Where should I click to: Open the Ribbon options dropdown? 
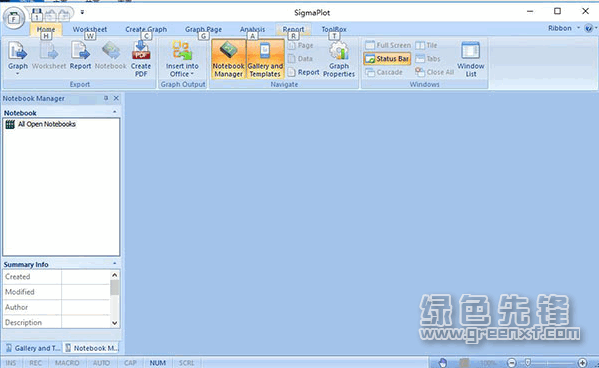[564, 28]
